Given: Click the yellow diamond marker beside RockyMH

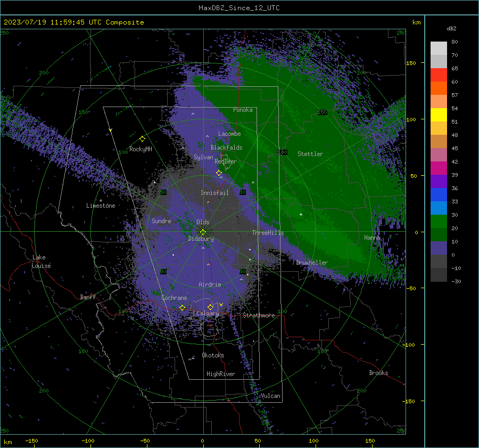Looking at the screenshot, I should tap(142, 139).
